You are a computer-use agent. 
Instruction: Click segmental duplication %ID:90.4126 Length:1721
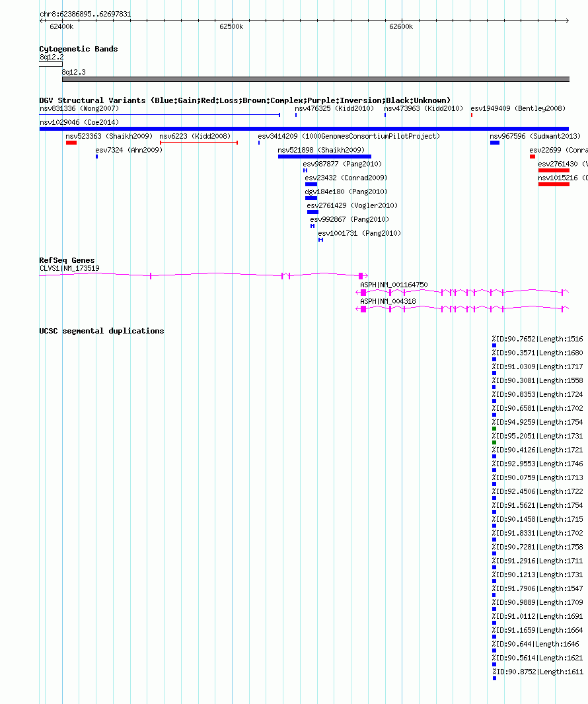(537, 450)
